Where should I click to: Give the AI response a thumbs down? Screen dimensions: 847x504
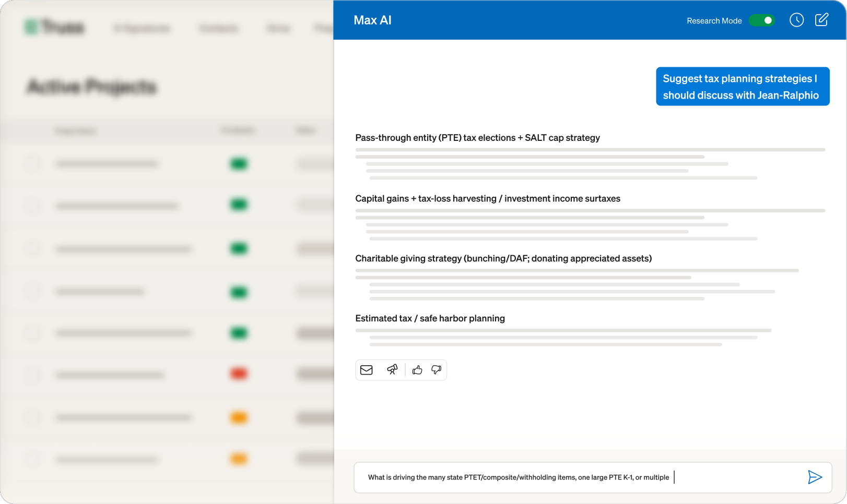437,370
